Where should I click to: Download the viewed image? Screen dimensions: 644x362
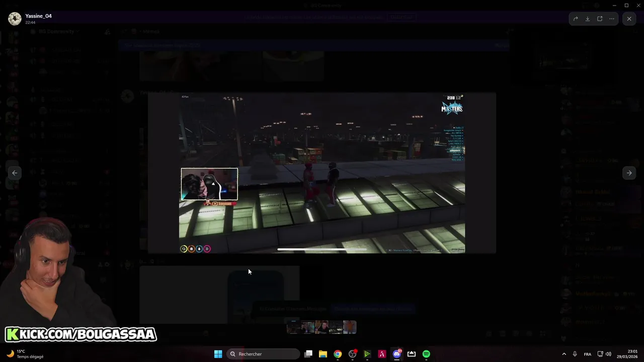[588, 19]
